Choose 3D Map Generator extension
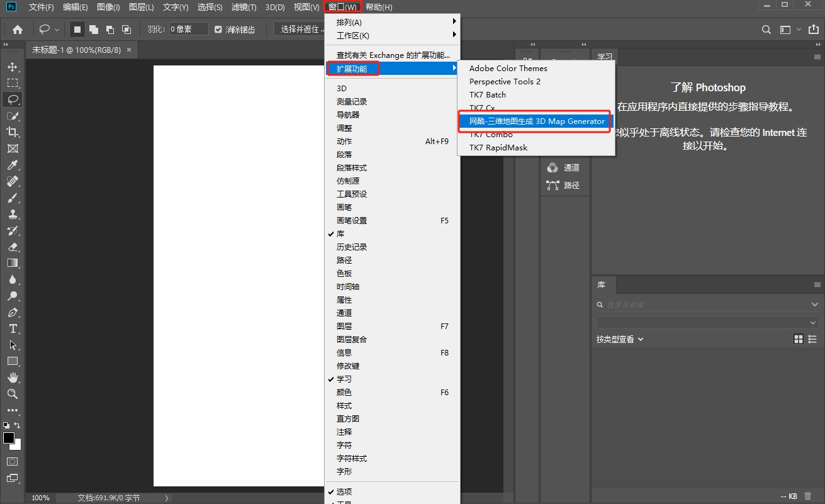This screenshot has height=504, width=825. coord(536,121)
